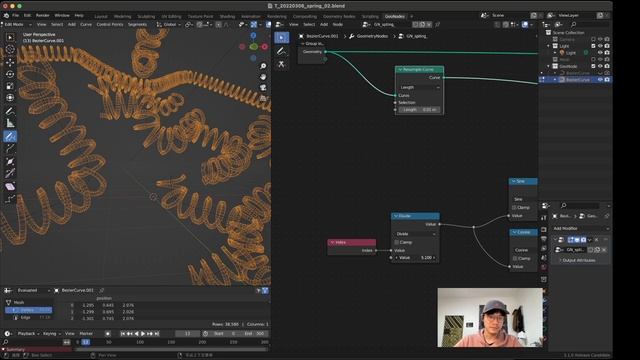The height and width of the screenshot is (360, 640).
Task: Select the Rotate tool in viewport toolbar
Action: 10,74
